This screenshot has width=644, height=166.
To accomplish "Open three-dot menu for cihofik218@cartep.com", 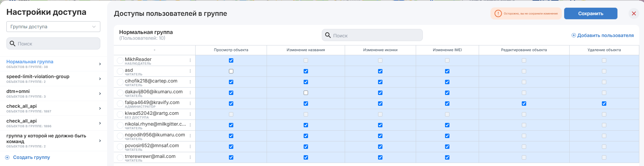I will 190,82.
